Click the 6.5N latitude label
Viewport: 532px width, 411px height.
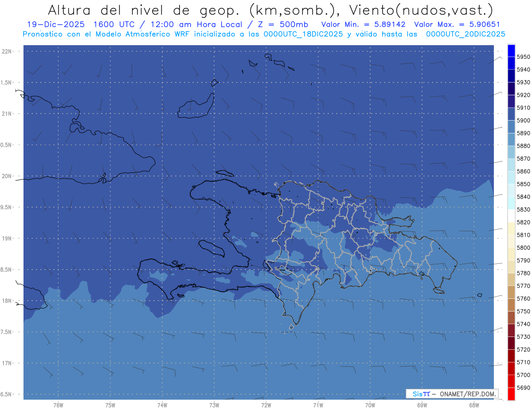(x=6, y=394)
